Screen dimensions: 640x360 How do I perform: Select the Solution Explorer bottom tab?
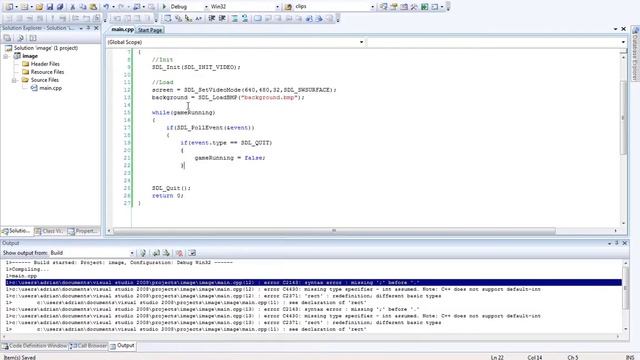pos(17,231)
